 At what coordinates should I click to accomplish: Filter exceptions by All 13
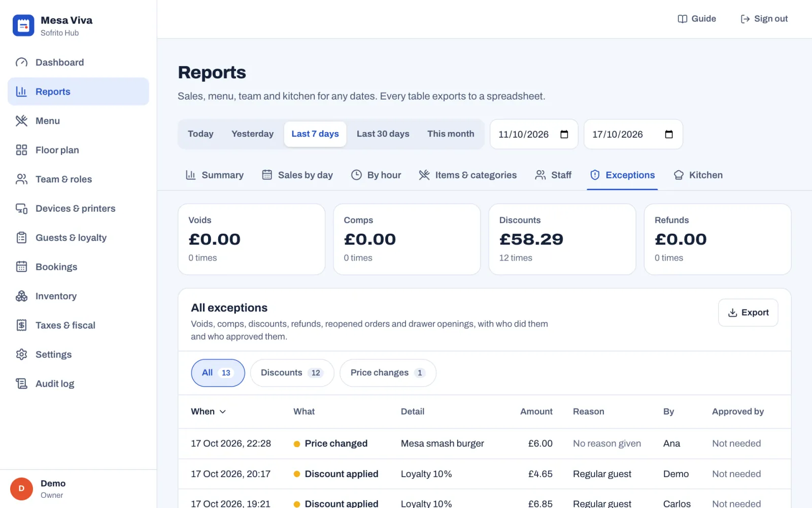[x=218, y=373]
